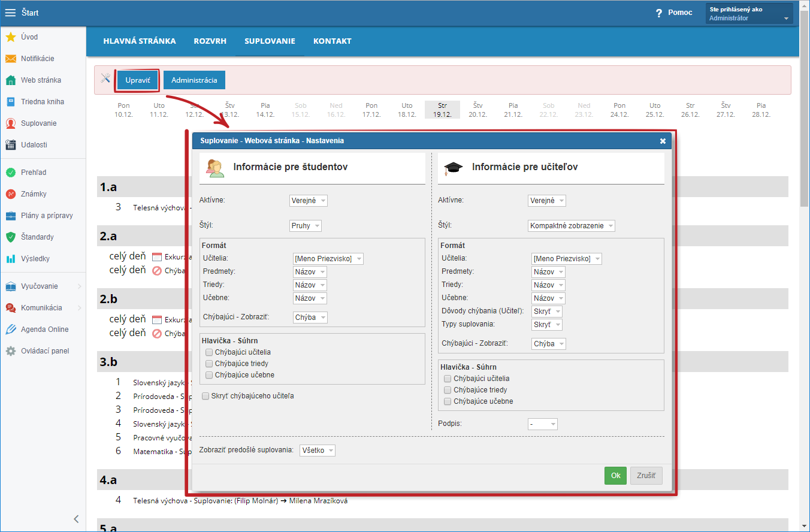Click the Agenda Online pen icon
The width and height of the screenshot is (810, 532).
click(x=11, y=330)
